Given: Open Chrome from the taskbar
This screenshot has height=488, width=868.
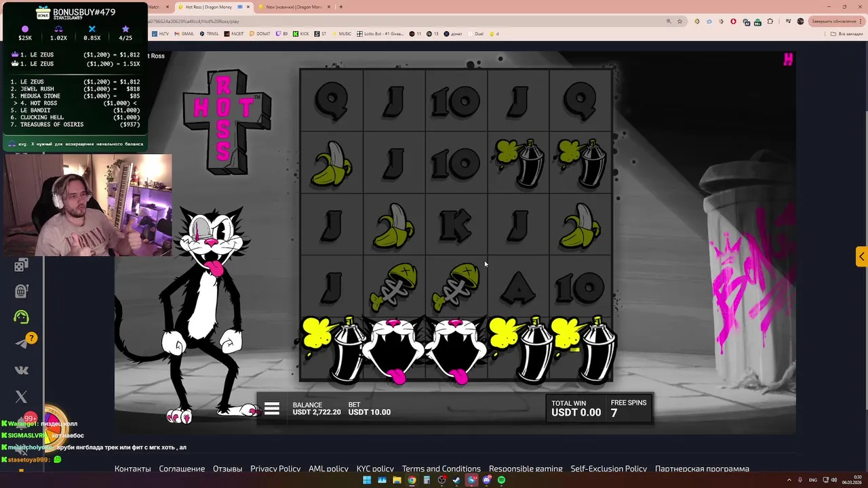Looking at the screenshot, I should coord(412,480).
